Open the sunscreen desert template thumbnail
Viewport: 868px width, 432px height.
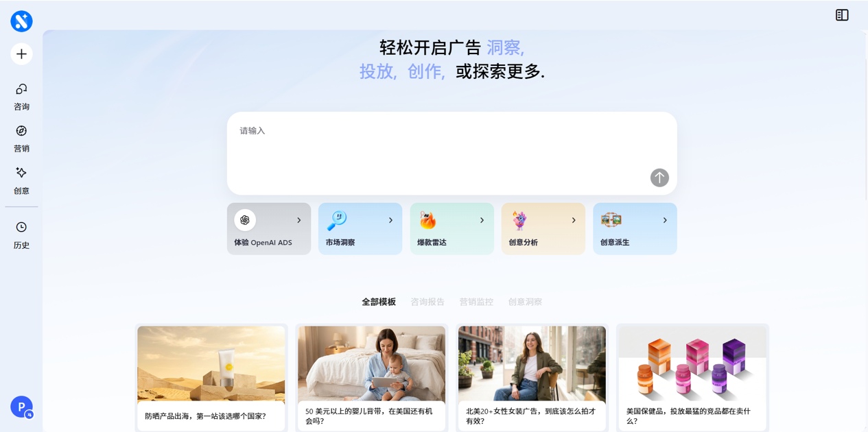[211, 363]
